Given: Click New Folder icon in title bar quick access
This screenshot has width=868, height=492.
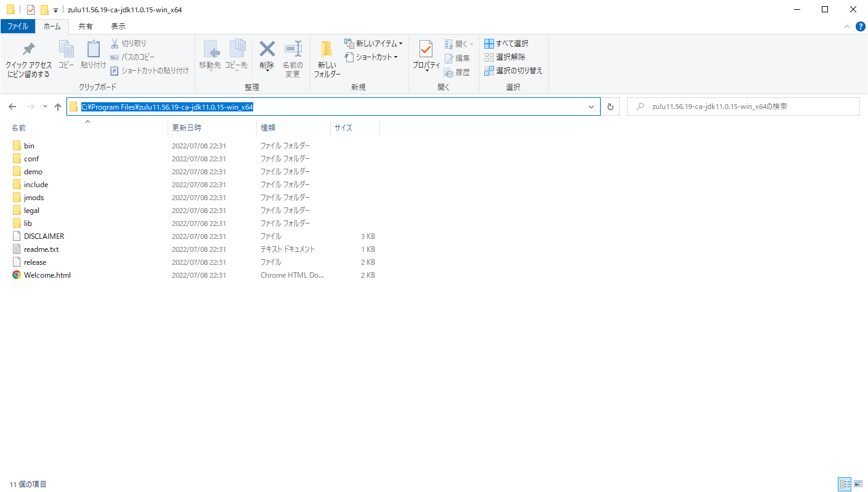Looking at the screenshot, I should point(44,10).
